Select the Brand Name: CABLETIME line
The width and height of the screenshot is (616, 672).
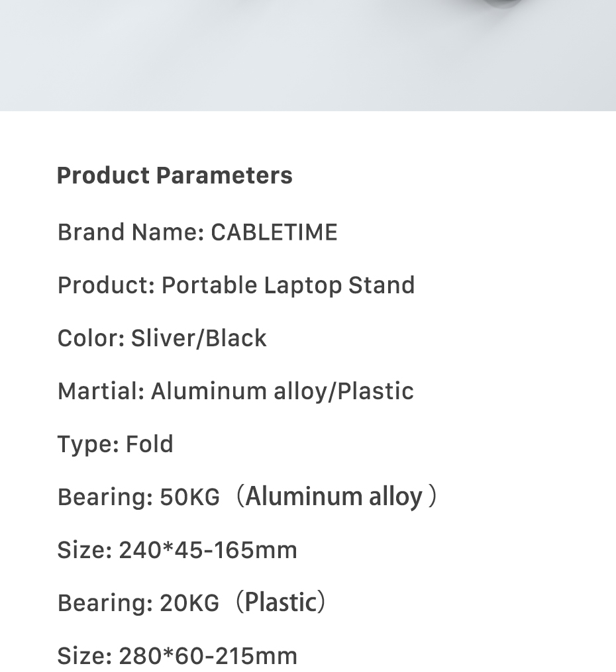pyautogui.click(x=197, y=232)
